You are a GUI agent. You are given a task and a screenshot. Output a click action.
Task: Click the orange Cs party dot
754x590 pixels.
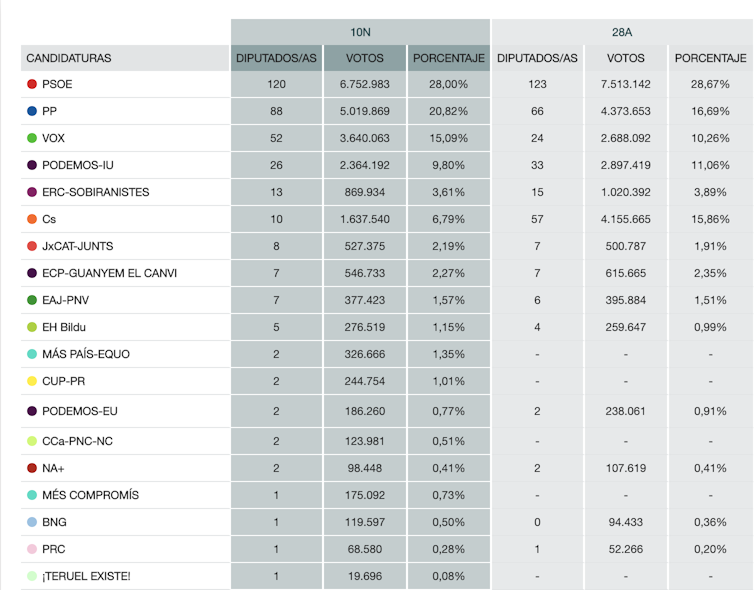click(32, 219)
